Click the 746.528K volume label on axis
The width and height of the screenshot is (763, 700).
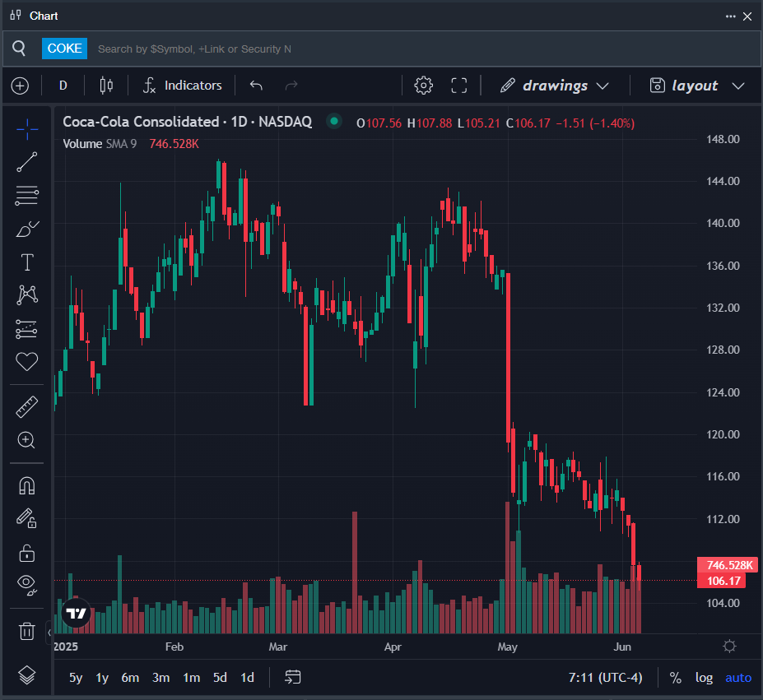[727, 565]
